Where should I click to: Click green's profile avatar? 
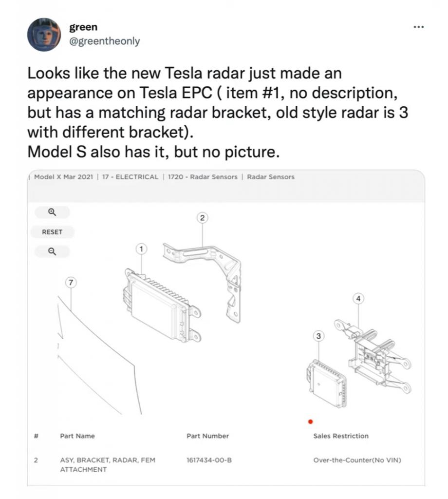coord(44,35)
